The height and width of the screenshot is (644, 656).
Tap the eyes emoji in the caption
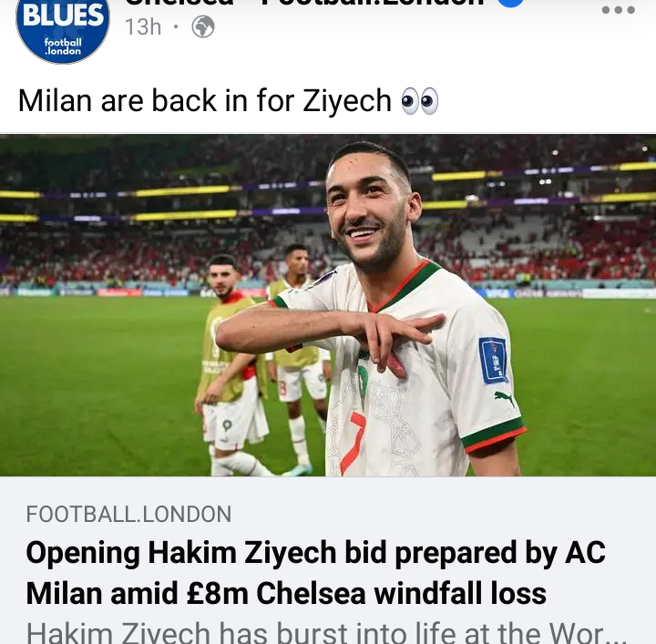[420, 101]
